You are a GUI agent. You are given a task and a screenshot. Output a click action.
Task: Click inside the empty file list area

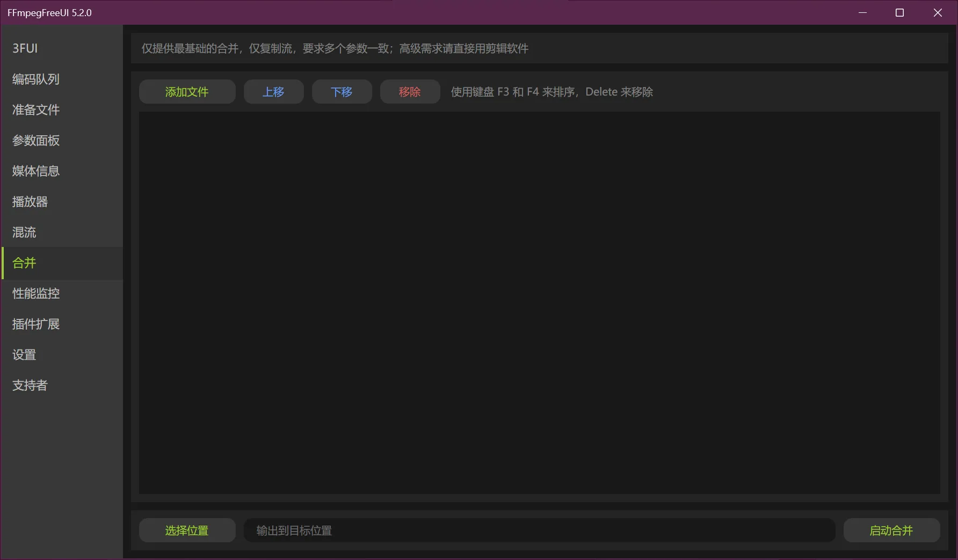(x=539, y=302)
